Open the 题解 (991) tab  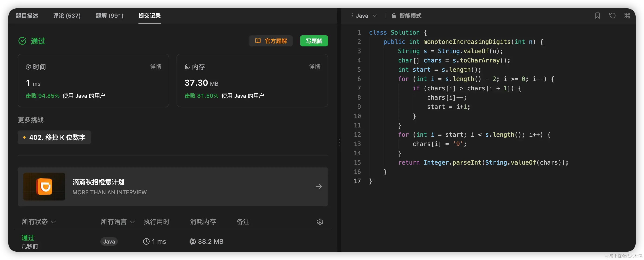coord(109,16)
